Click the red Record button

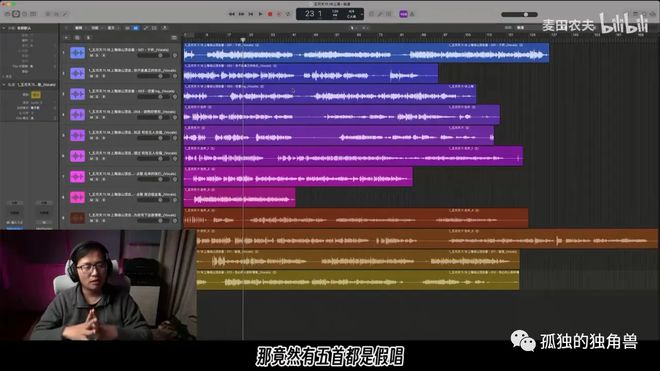pos(270,14)
